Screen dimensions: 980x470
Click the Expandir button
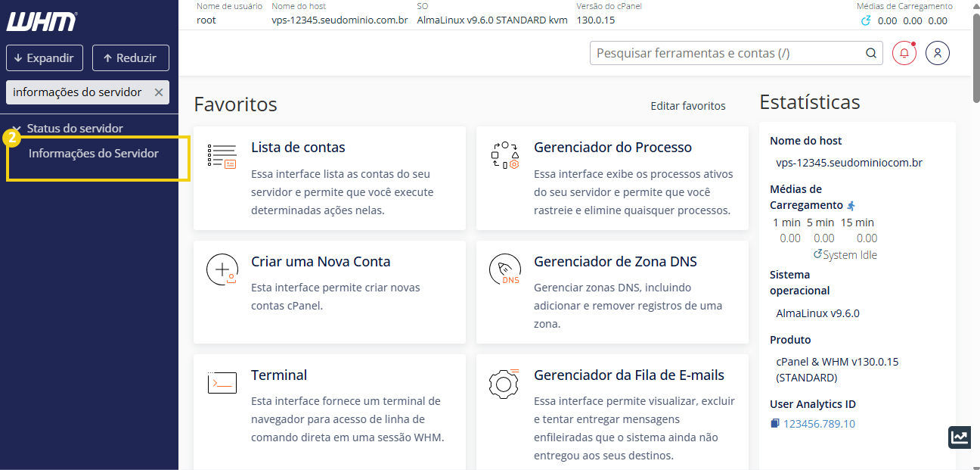tap(44, 58)
